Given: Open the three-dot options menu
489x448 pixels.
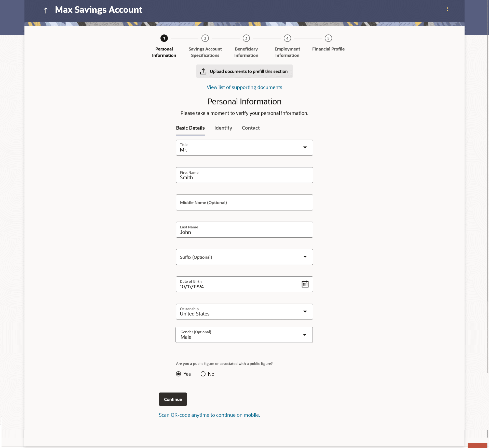Looking at the screenshot, I should pyautogui.click(x=447, y=9).
